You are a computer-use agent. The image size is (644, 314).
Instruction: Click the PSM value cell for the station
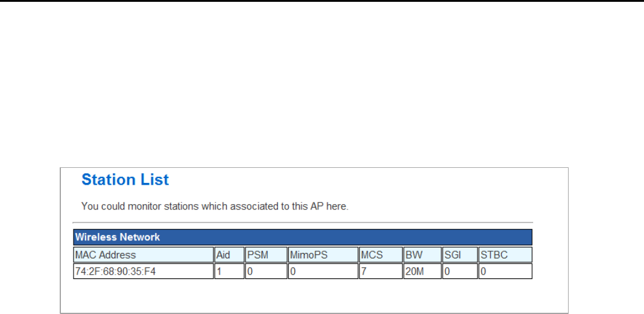coord(265,272)
